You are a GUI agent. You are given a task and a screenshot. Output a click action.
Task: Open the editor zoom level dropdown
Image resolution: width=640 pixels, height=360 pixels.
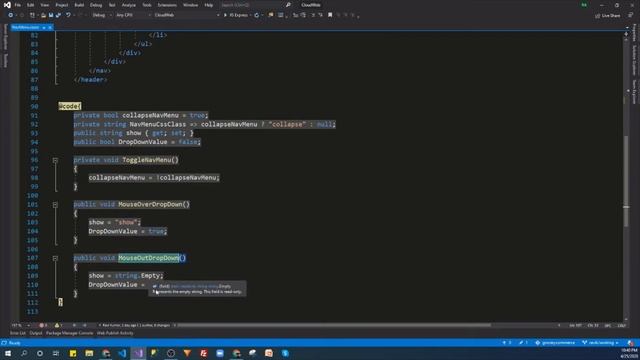[x=20, y=325]
